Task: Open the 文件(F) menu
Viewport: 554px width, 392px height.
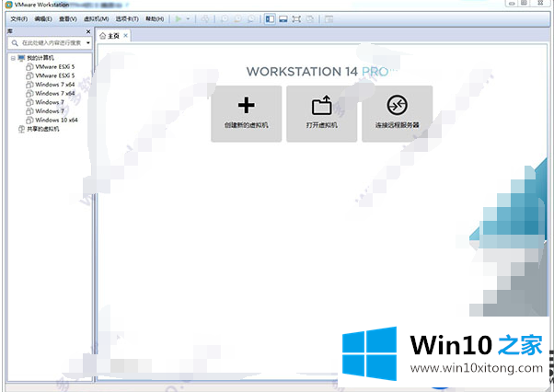Action: (x=19, y=19)
